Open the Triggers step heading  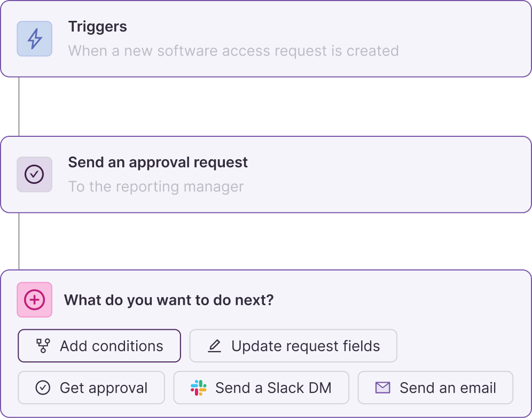pos(98,27)
